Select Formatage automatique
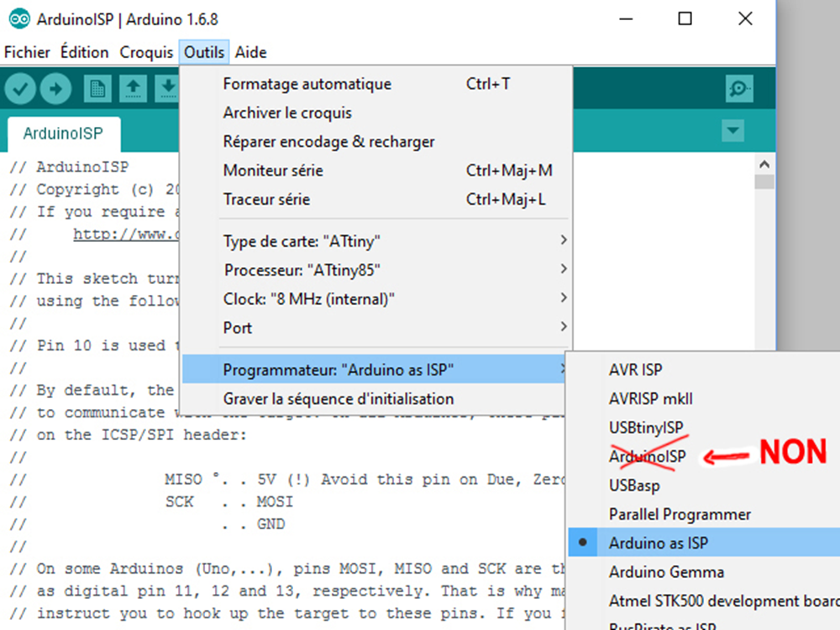Viewport: 840px width, 630px height. coord(376,83)
